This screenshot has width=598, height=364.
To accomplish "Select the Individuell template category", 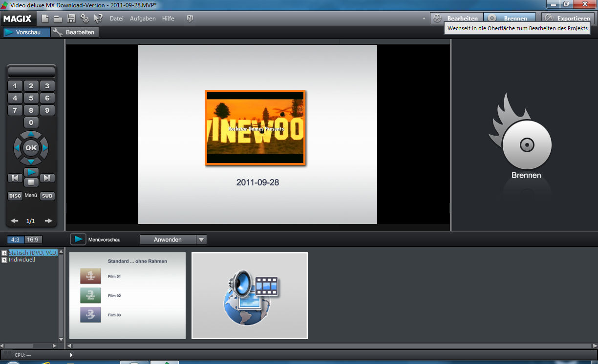I will pyautogui.click(x=22, y=260).
